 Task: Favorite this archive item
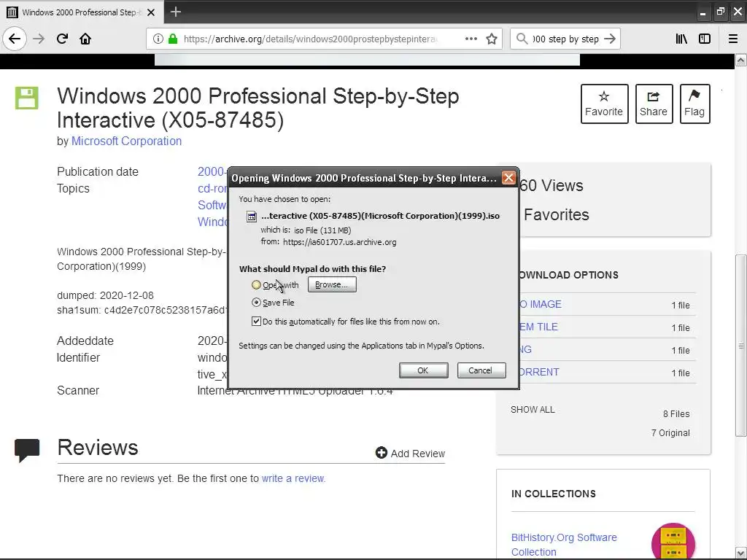pyautogui.click(x=604, y=104)
